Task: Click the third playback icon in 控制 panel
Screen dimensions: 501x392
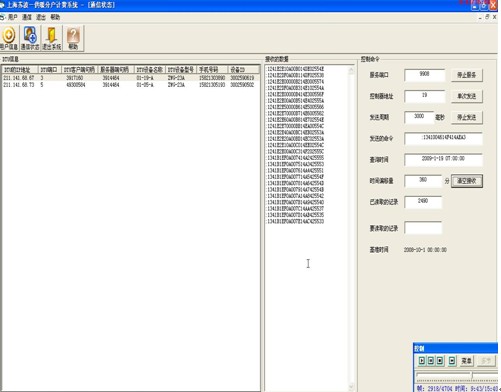Action: (440, 361)
